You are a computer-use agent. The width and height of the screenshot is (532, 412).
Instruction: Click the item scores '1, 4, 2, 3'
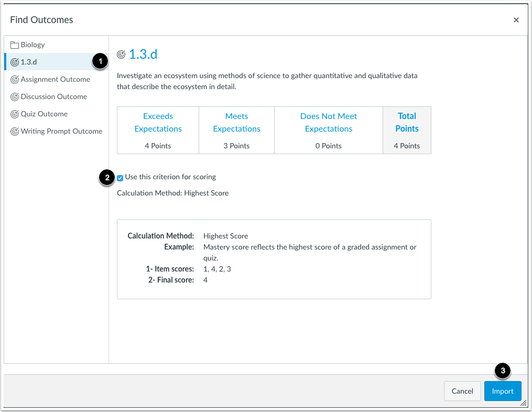217,269
